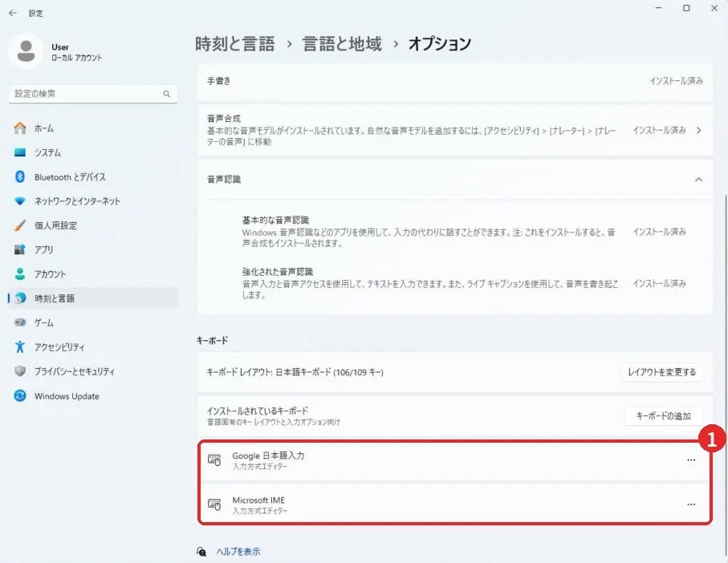Image resolution: width=728 pixels, height=563 pixels.
Task: Click the Windows Update sync icon
Action: click(20, 395)
